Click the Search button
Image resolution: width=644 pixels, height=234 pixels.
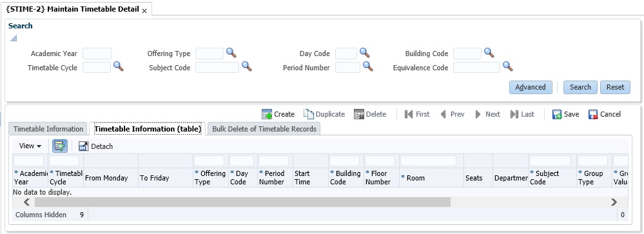click(x=580, y=87)
